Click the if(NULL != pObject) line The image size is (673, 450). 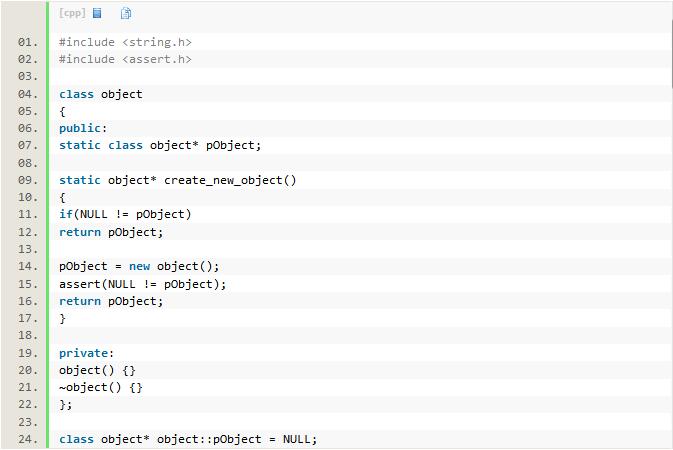click(x=125, y=214)
